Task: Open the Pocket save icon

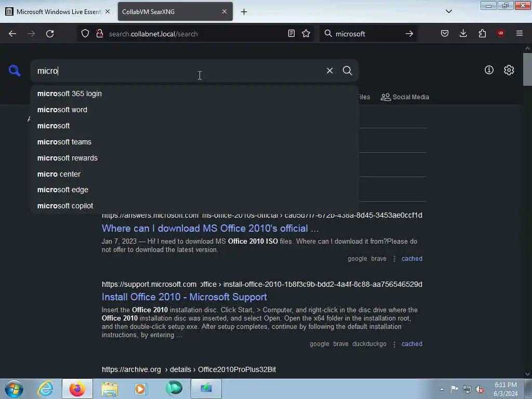Action: (x=445, y=34)
